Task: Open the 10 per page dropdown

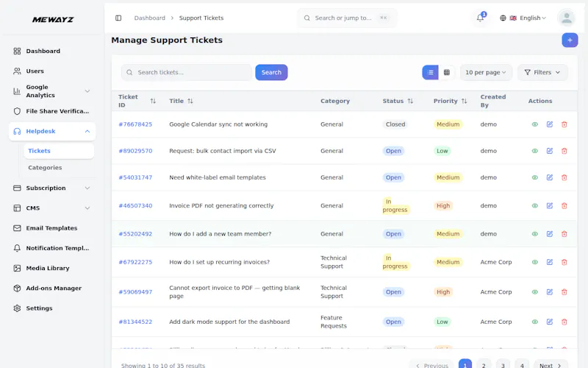Action: [x=486, y=72]
